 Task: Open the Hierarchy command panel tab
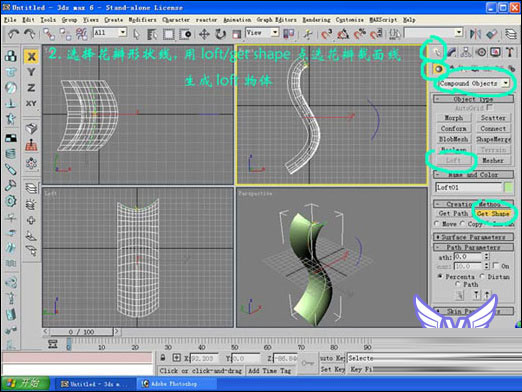466,52
